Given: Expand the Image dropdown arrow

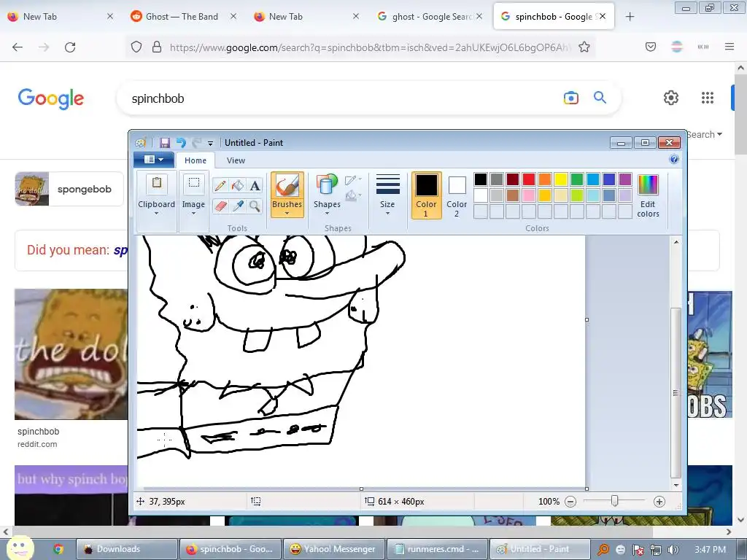Looking at the screenshot, I should 193,214.
